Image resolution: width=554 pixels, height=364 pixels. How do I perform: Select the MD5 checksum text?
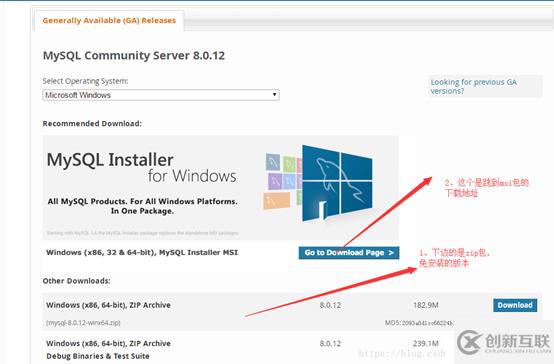419,323
